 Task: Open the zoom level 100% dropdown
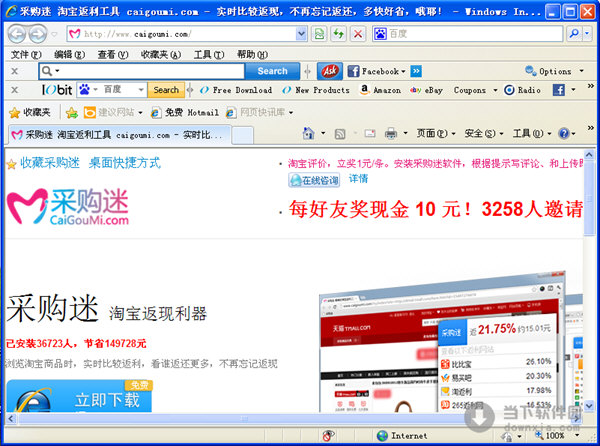(577, 435)
